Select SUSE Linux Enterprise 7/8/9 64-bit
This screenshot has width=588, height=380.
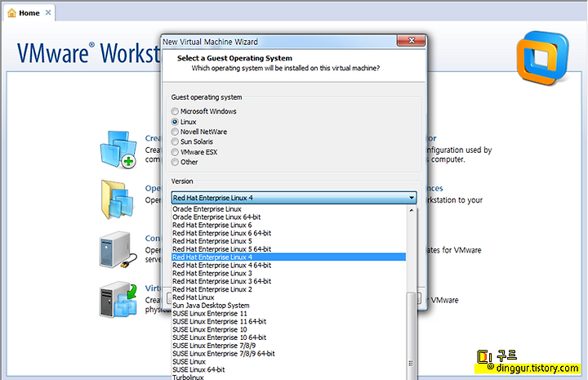(x=289, y=354)
